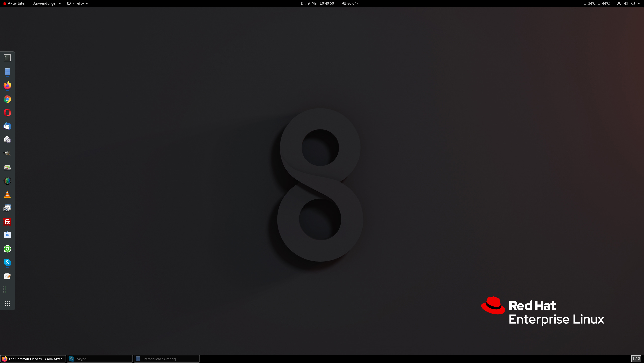Screen dimensions: 644x363
Task: Open Evolution mail and calendar dock icon
Action: pyautogui.click(x=7, y=140)
